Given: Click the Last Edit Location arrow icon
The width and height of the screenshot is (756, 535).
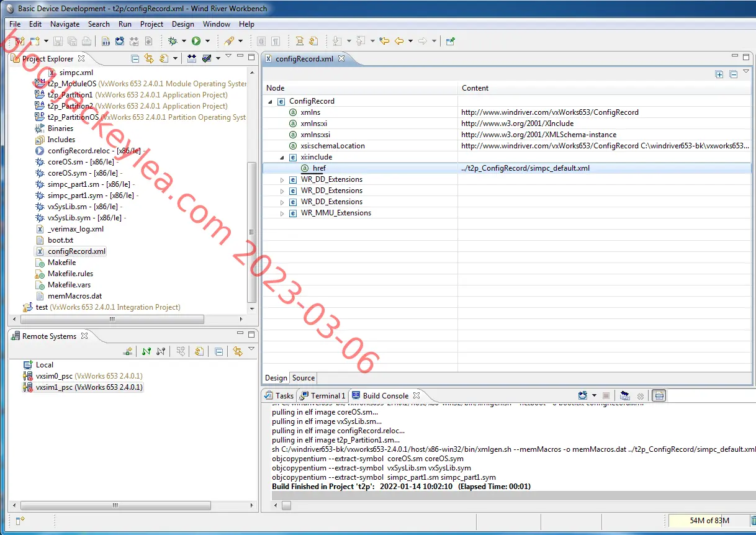Looking at the screenshot, I should tap(384, 41).
